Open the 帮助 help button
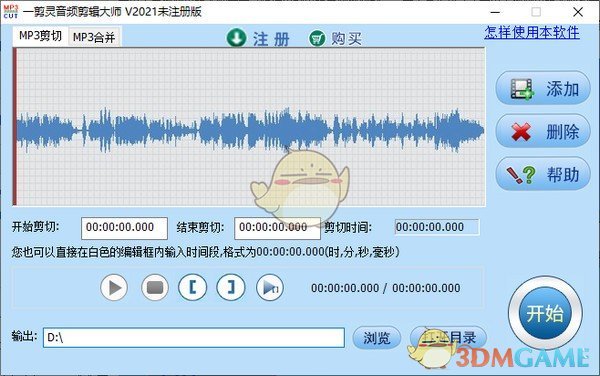 click(x=543, y=174)
